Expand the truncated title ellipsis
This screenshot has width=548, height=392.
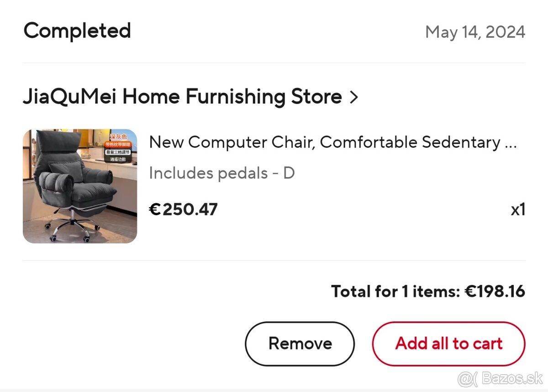point(511,143)
